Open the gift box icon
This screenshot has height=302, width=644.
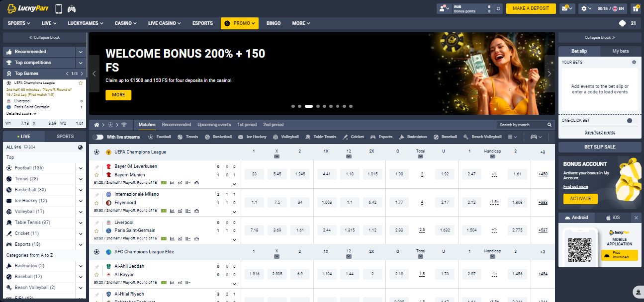[x=636, y=8]
